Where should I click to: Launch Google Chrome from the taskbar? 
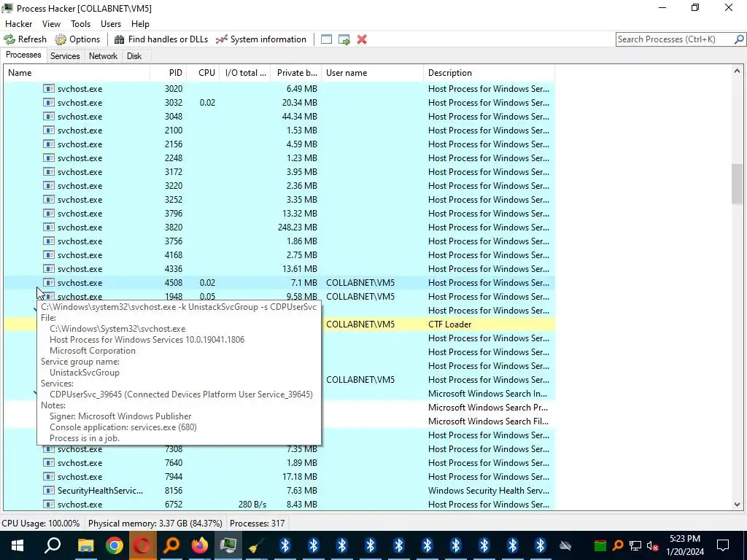(115, 545)
